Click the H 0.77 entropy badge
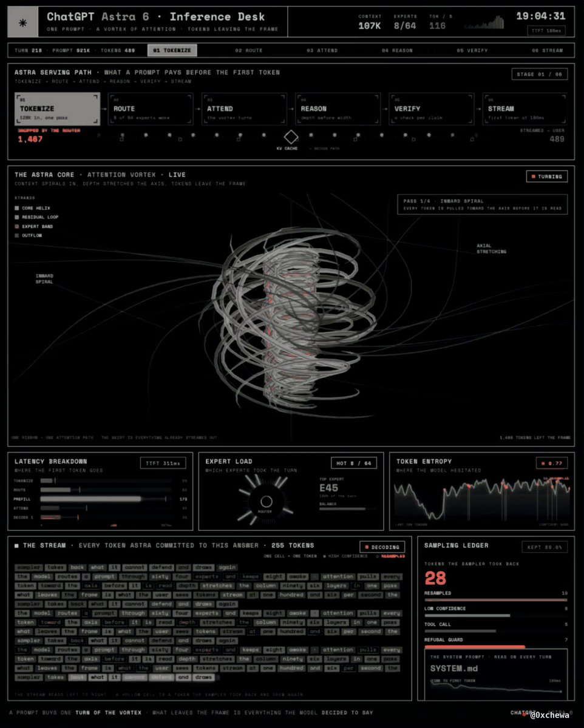The width and height of the screenshot is (584, 728). [552, 463]
